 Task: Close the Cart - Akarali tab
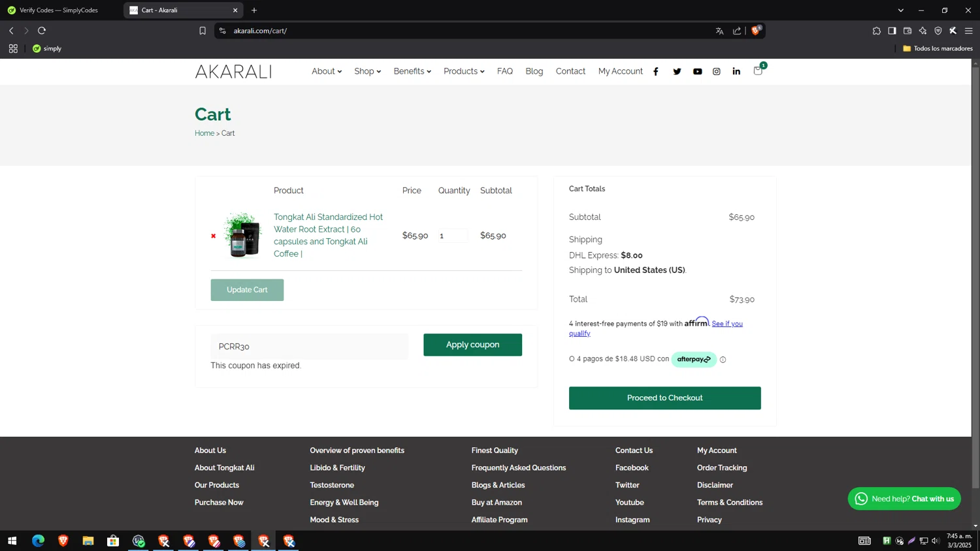click(x=235, y=10)
